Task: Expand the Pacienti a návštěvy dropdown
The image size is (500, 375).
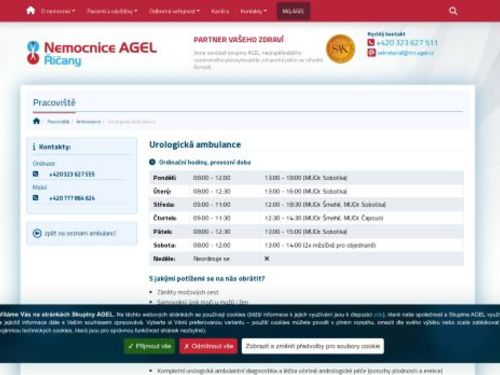Action: 112,11
